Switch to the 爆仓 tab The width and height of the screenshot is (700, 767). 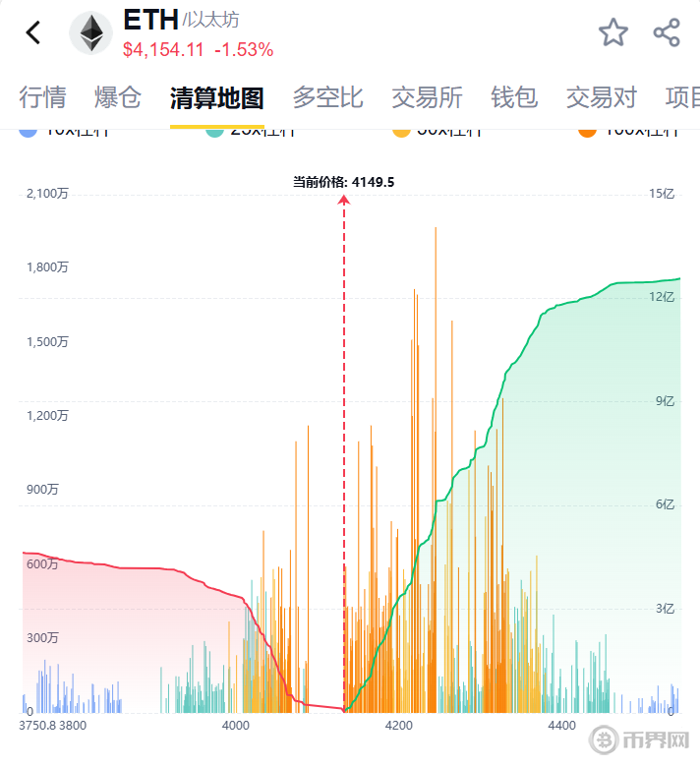pyautogui.click(x=118, y=97)
